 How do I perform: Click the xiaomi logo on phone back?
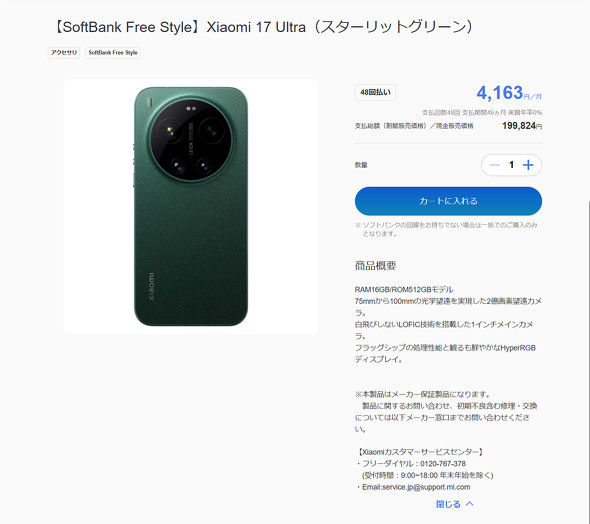(x=151, y=286)
